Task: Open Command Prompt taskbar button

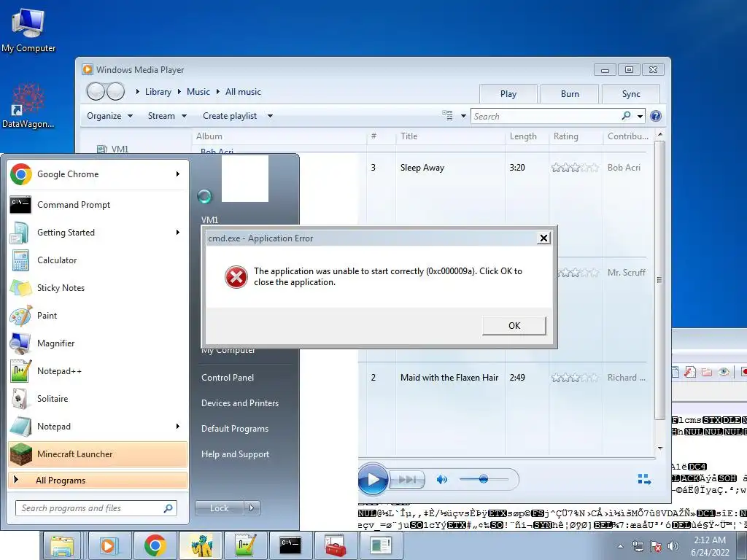Action: click(x=290, y=545)
